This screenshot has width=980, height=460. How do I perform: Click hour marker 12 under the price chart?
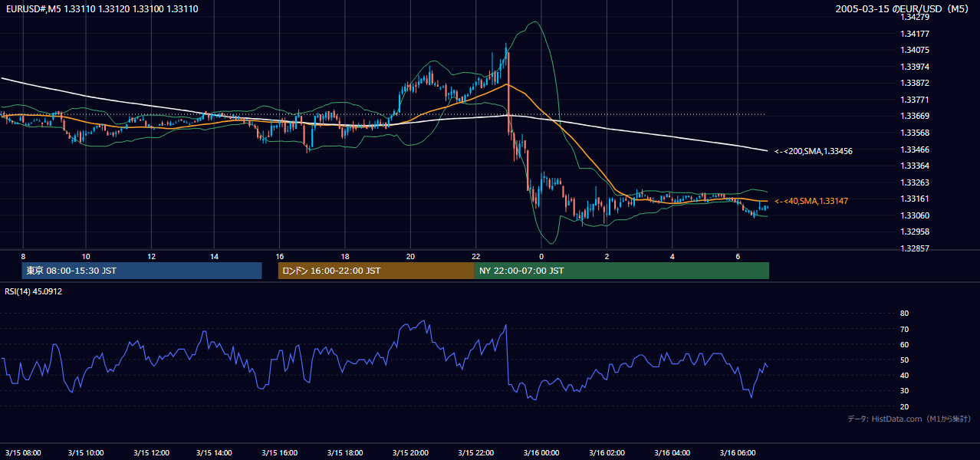[151, 256]
